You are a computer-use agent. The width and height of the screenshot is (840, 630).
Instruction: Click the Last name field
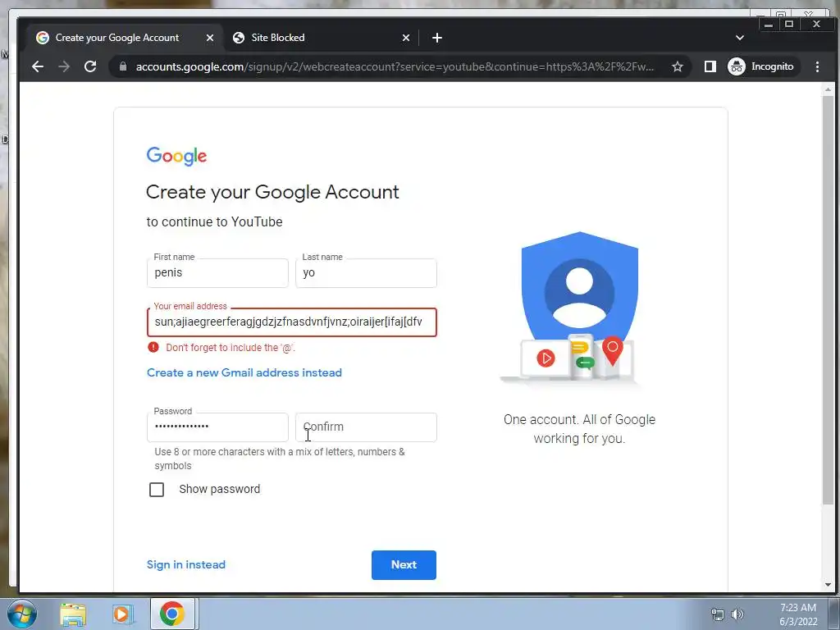[x=366, y=273]
